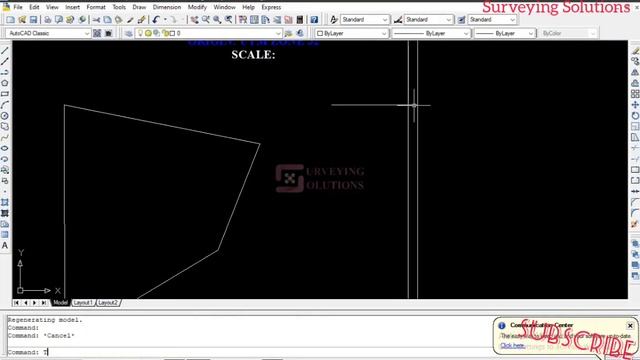
Task: Click the Layer Previous icon
Action: click(300, 33)
